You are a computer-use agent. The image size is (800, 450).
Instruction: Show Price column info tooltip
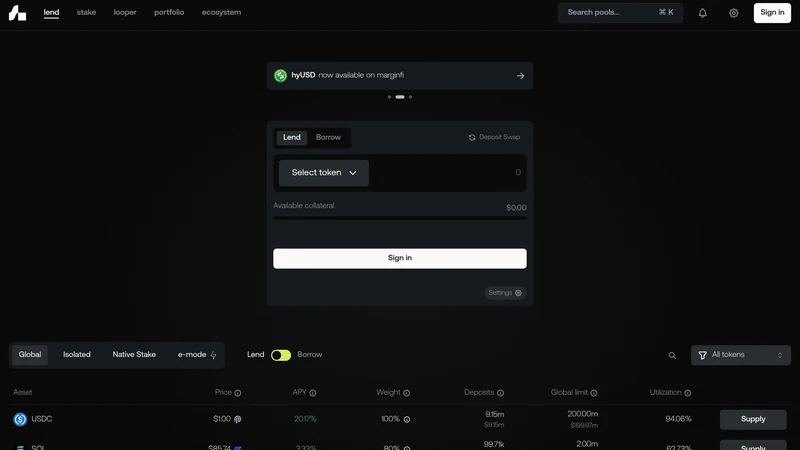click(238, 393)
